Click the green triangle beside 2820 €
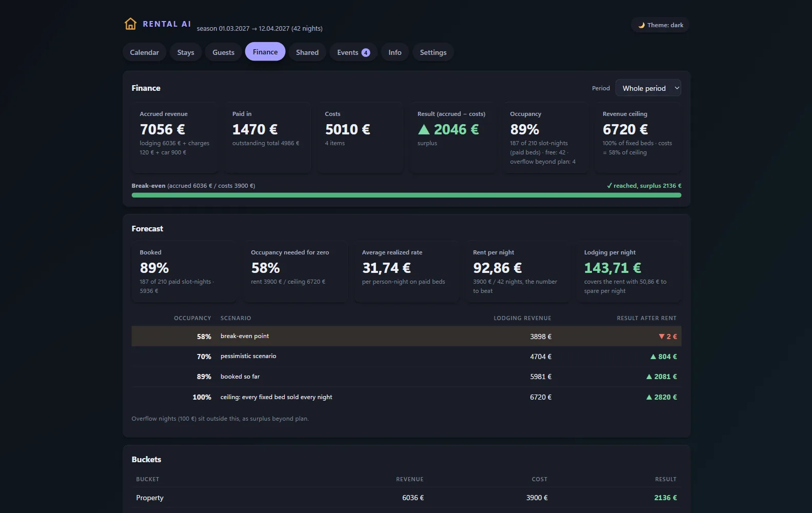Image resolution: width=812 pixels, height=513 pixels. click(x=649, y=397)
